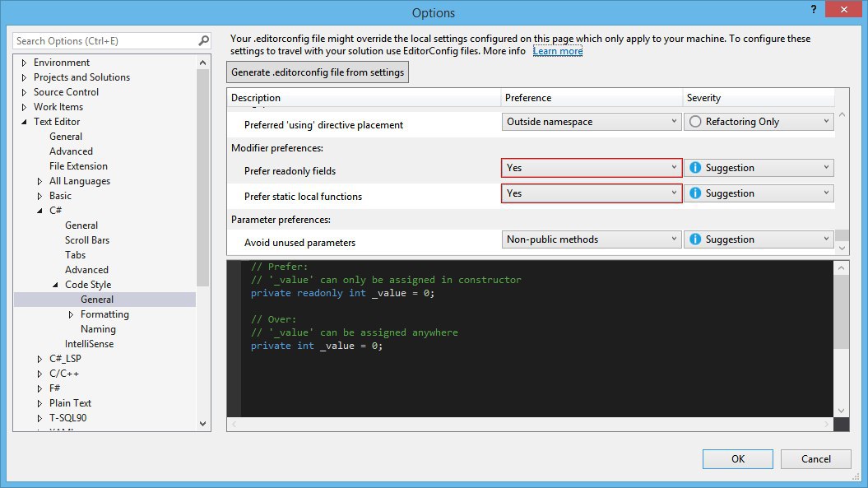Click code preview scroll down arrow
The height and width of the screenshot is (488, 868).
[842, 411]
